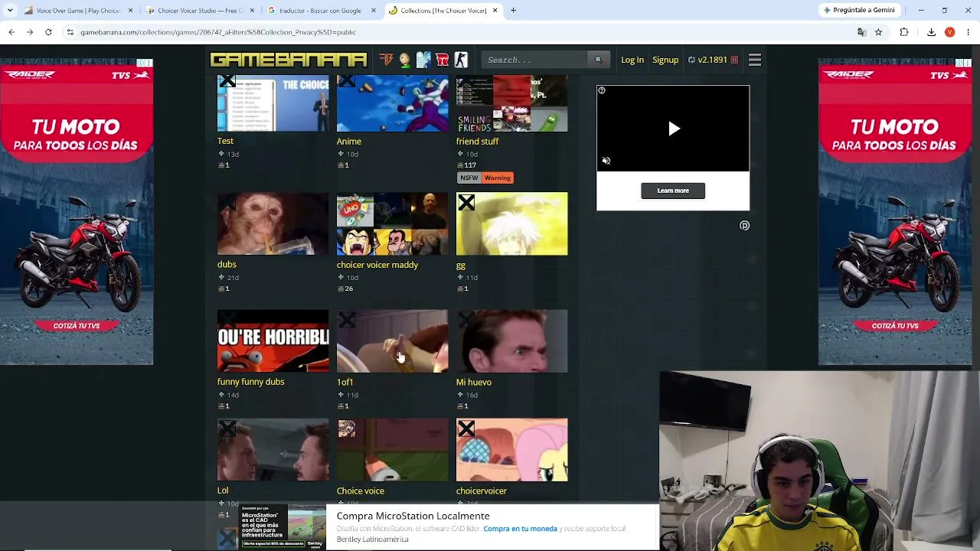Switch to Choicer Voicer Studio tab
The height and width of the screenshot is (551, 980).
point(200,11)
